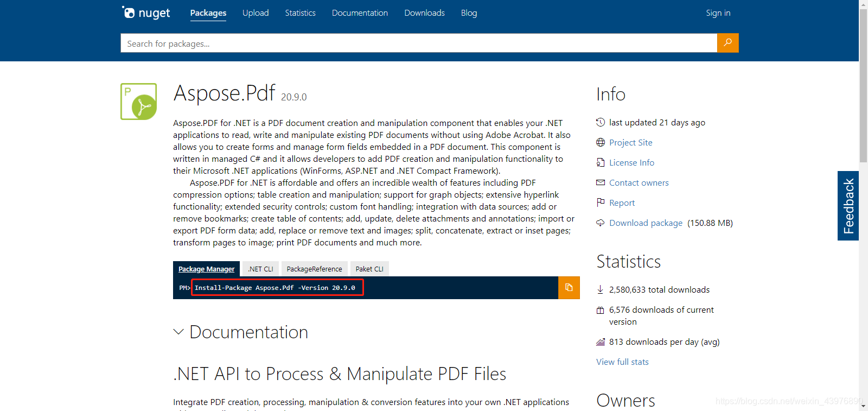Click the Report link
The width and height of the screenshot is (868, 411).
coord(622,203)
